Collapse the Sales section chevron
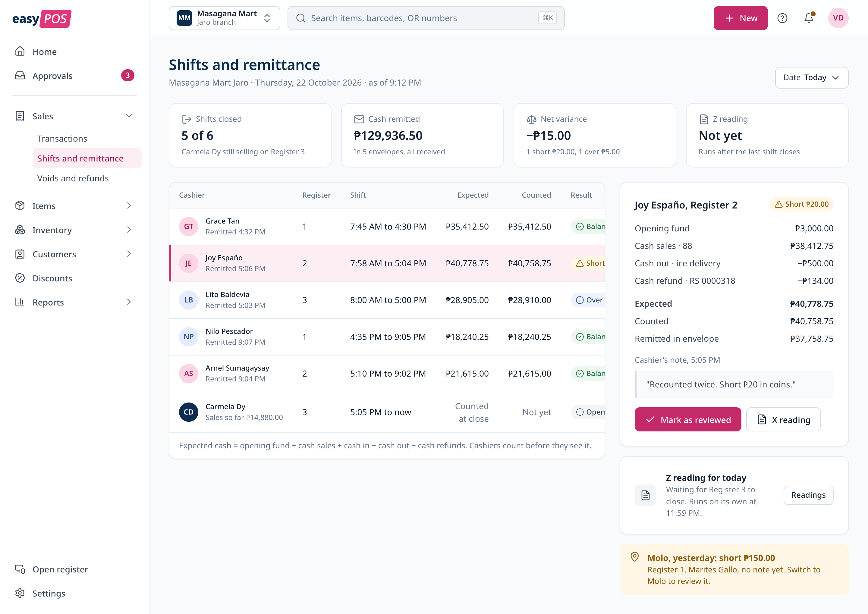868x614 pixels. click(x=129, y=116)
